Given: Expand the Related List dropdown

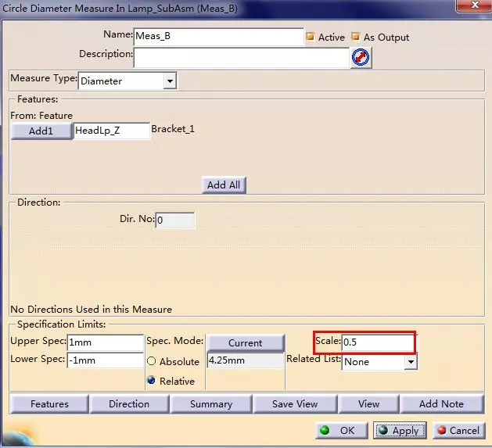Looking at the screenshot, I should [410, 362].
